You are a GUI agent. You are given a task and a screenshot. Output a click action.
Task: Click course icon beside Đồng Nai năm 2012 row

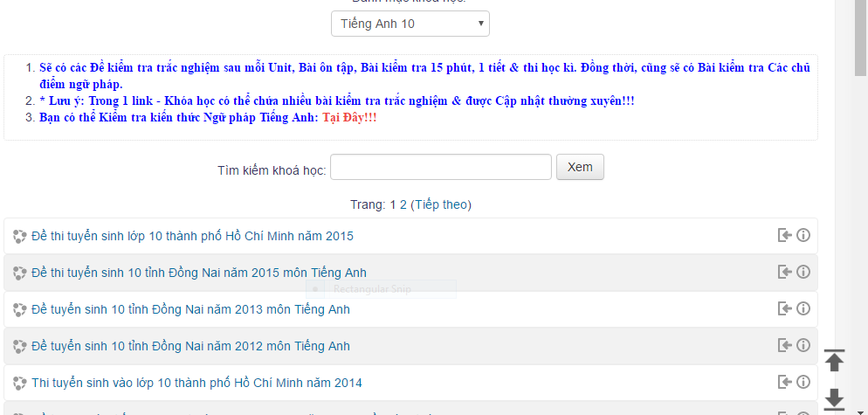click(x=20, y=347)
